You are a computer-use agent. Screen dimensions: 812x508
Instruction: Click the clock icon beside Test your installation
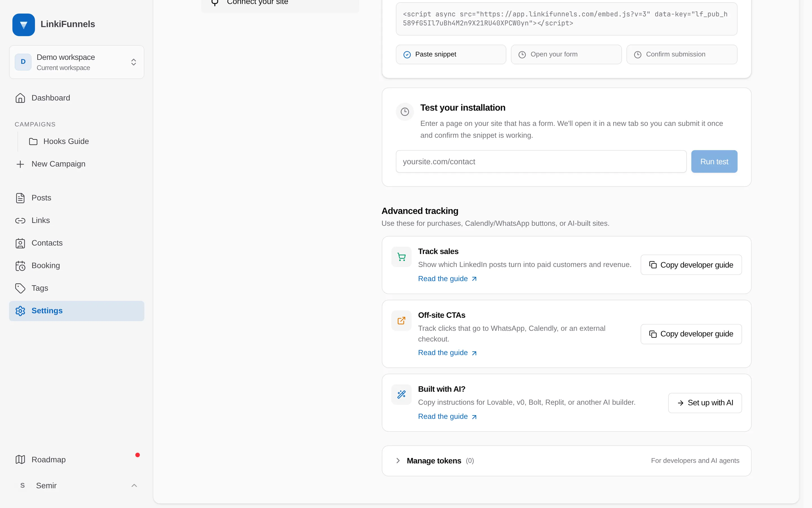click(x=405, y=112)
